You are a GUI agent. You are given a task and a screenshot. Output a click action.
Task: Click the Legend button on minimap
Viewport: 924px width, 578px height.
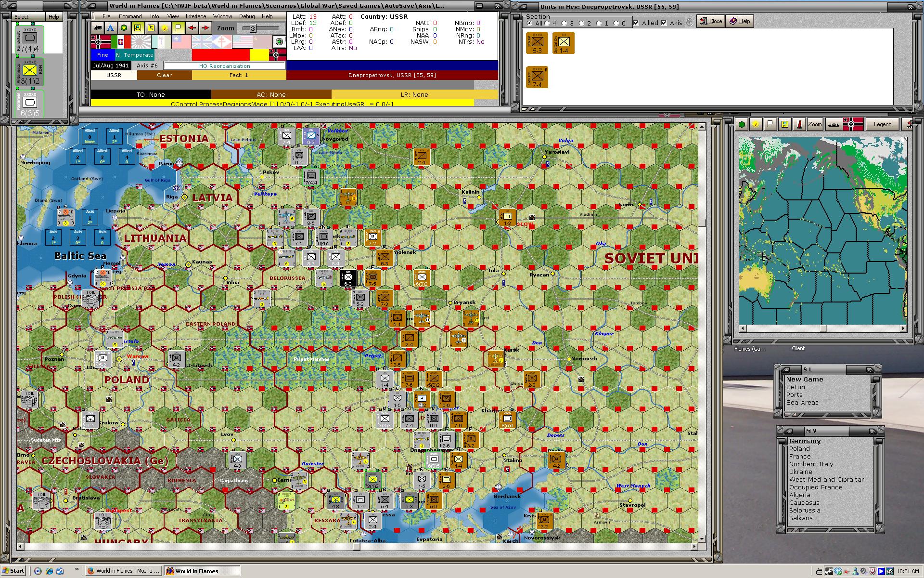pos(882,124)
